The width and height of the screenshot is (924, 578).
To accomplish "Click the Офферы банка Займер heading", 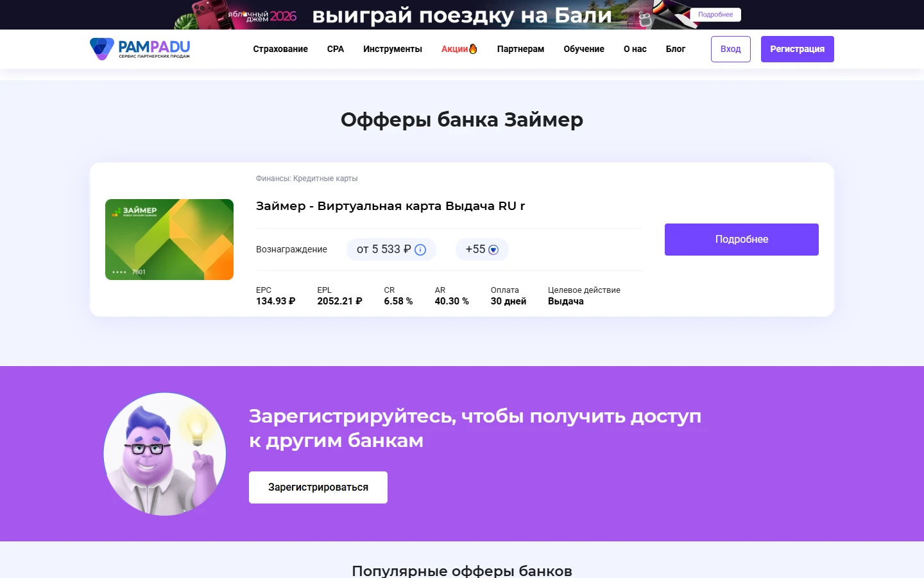I will coord(462,119).
